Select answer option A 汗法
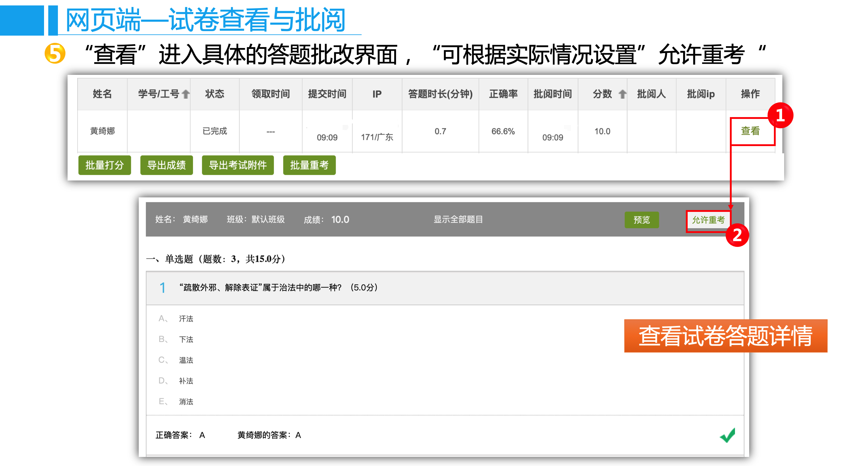868x466 pixels. pos(186,319)
